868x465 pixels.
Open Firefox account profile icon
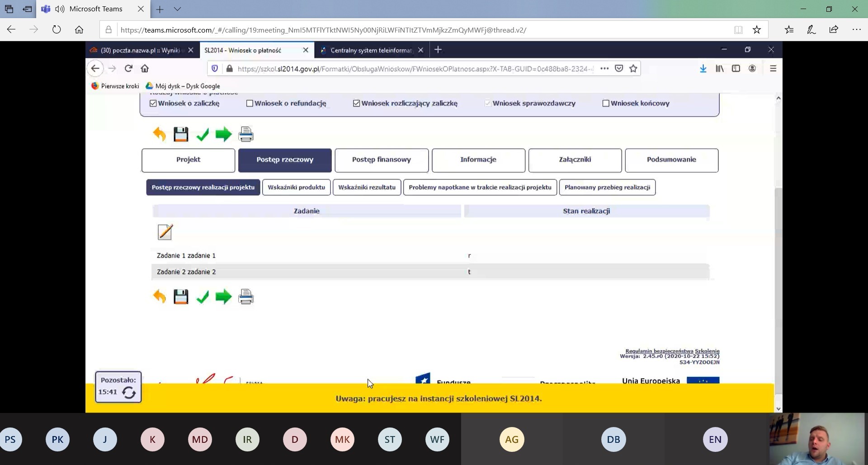click(x=752, y=68)
